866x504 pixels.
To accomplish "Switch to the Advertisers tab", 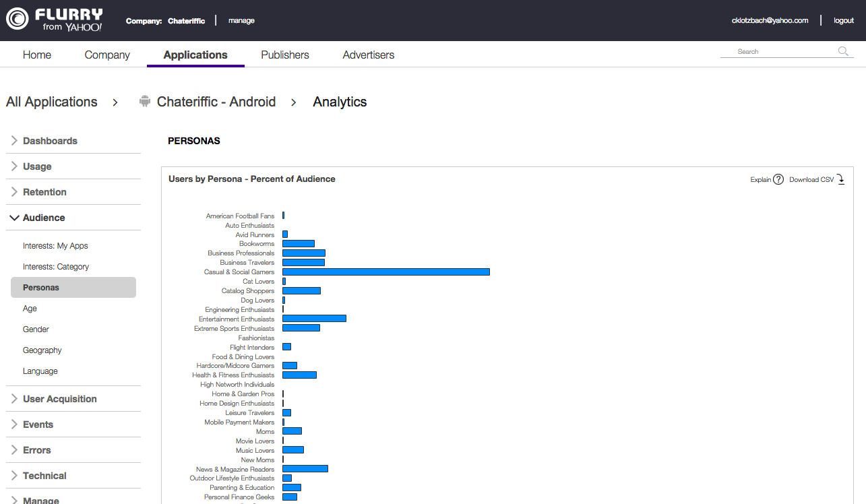I will [x=368, y=55].
